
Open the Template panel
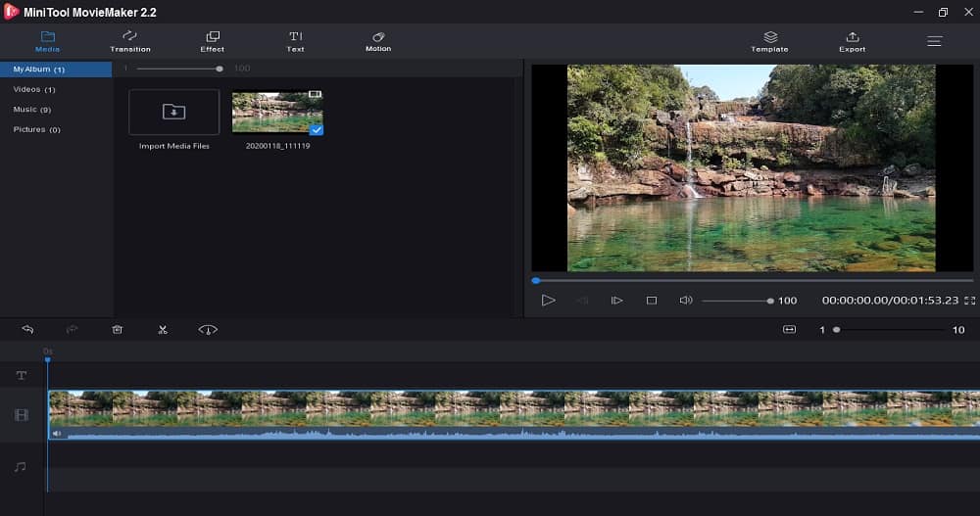pos(770,41)
